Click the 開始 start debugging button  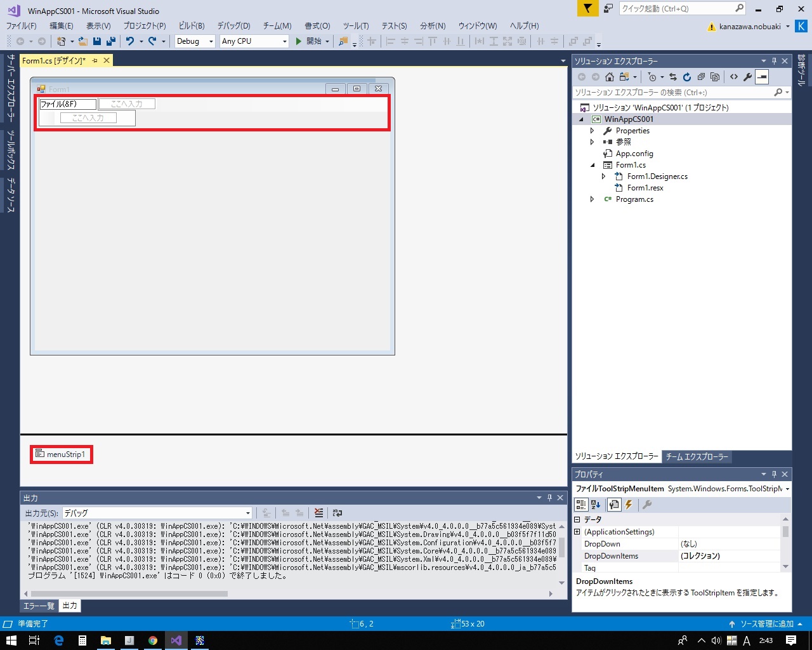[309, 41]
